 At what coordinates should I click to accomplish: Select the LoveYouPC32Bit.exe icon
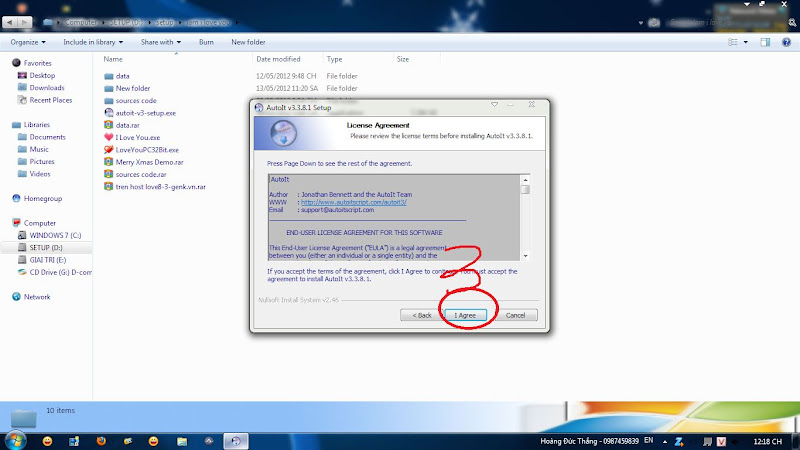tap(108, 149)
